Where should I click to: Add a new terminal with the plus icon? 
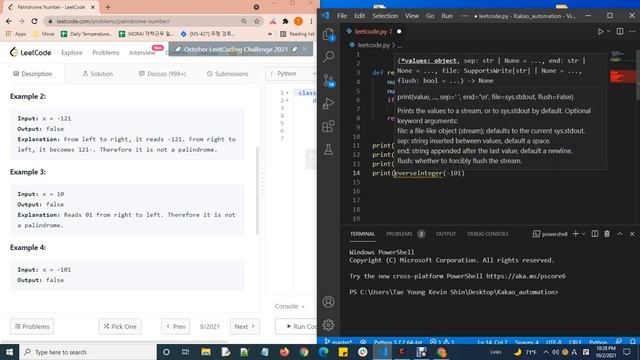click(576, 234)
